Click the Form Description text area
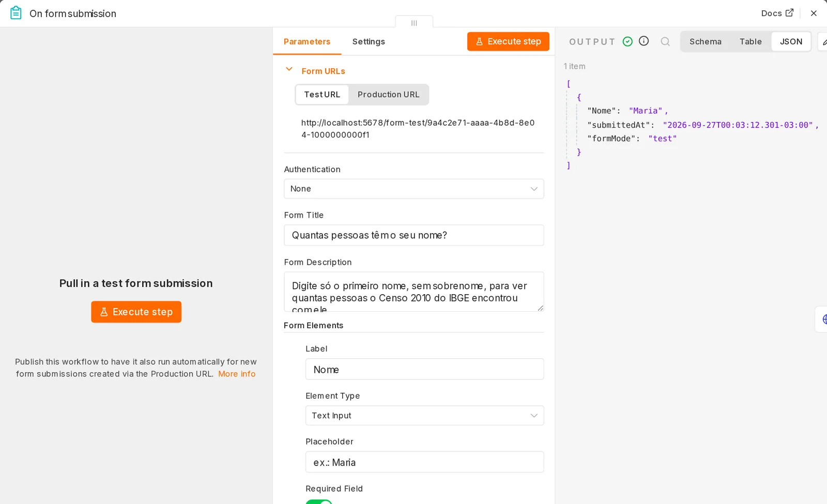The width and height of the screenshot is (827, 504). [x=413, y=292]
